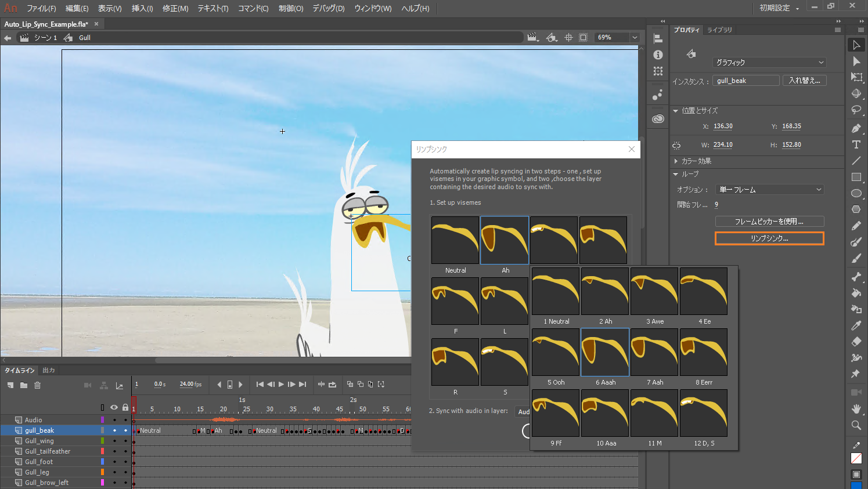The height and width of the screenshot is (489, 868).
Task: Switch to the ライブラリ tab
Action: (x=719, y=30)
